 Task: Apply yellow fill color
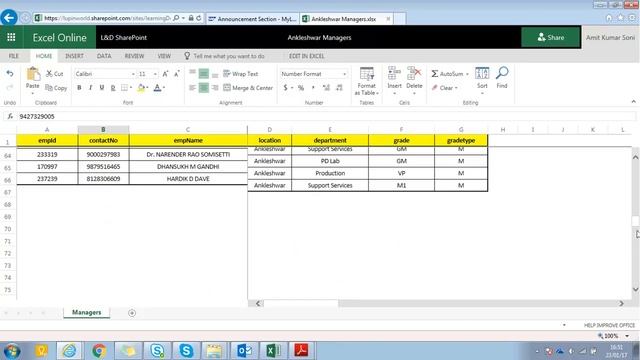141,88
